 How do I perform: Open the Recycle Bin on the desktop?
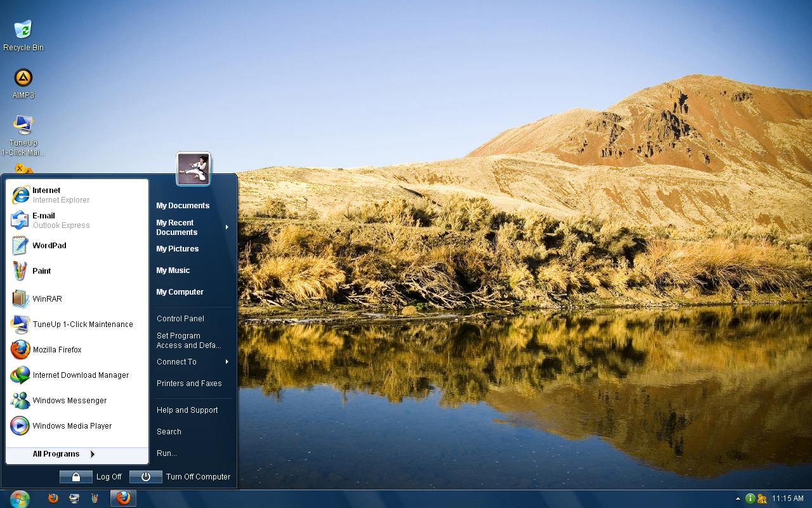point(23,29)
